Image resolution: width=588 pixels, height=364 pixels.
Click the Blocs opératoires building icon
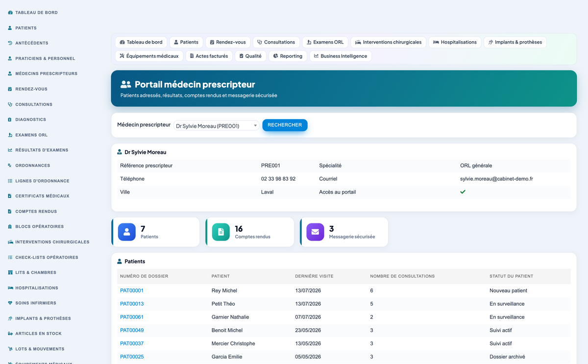10,227
